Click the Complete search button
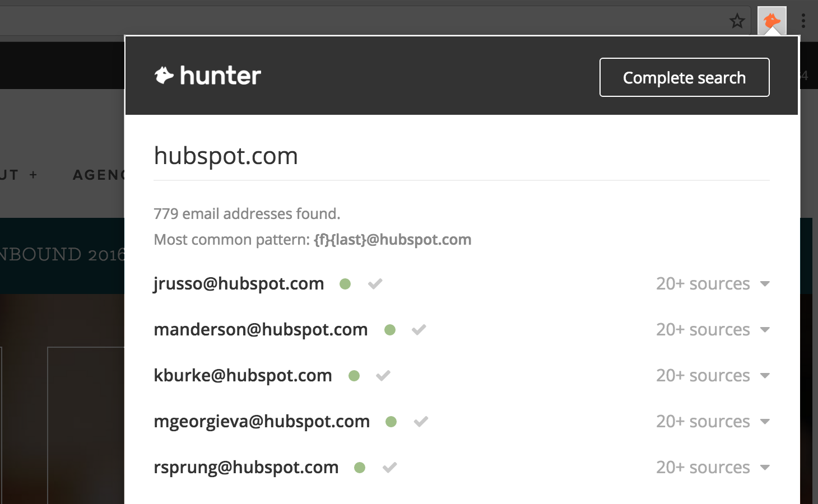 tap(684, 77)
